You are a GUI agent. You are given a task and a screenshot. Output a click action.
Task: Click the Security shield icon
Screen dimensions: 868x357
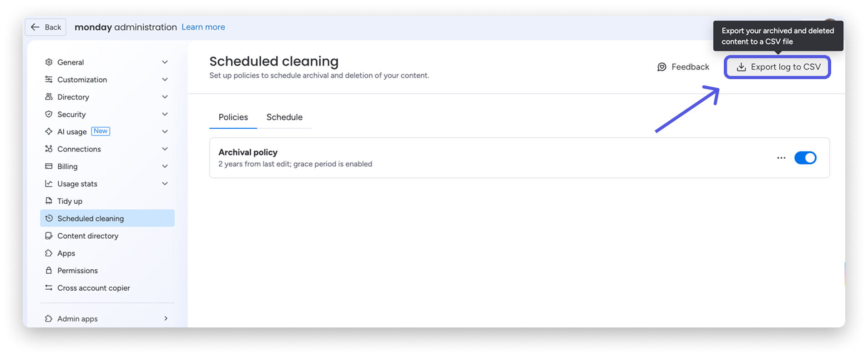(49, 114)
